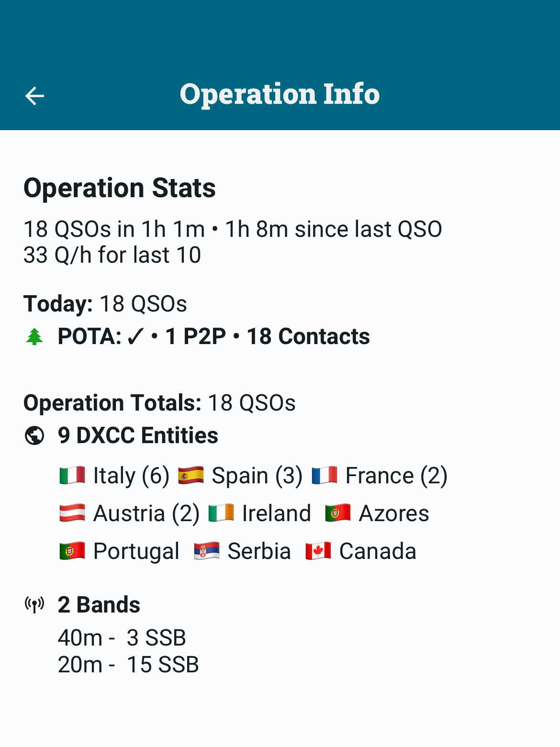This screenshot has width=560, height=747.
Task: Click the Serbia flag icon
Action: [x=207, y=551]
